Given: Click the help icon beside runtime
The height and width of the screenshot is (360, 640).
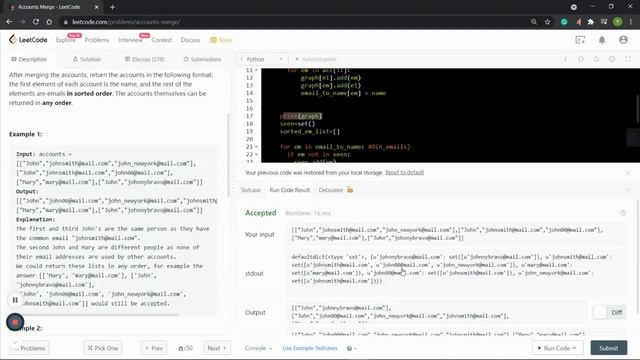Looking at the screenshot, I should (623, 213).
